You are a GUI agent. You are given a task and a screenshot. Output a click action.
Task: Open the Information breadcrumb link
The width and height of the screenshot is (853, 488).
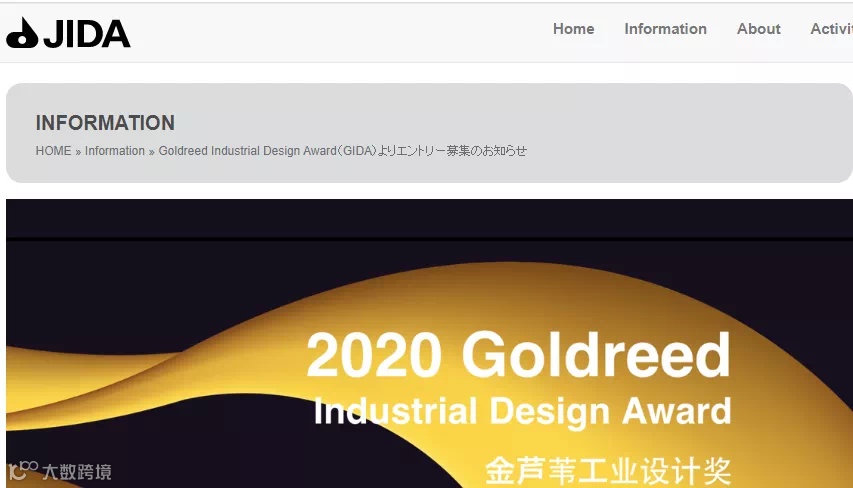coord(115,151)
